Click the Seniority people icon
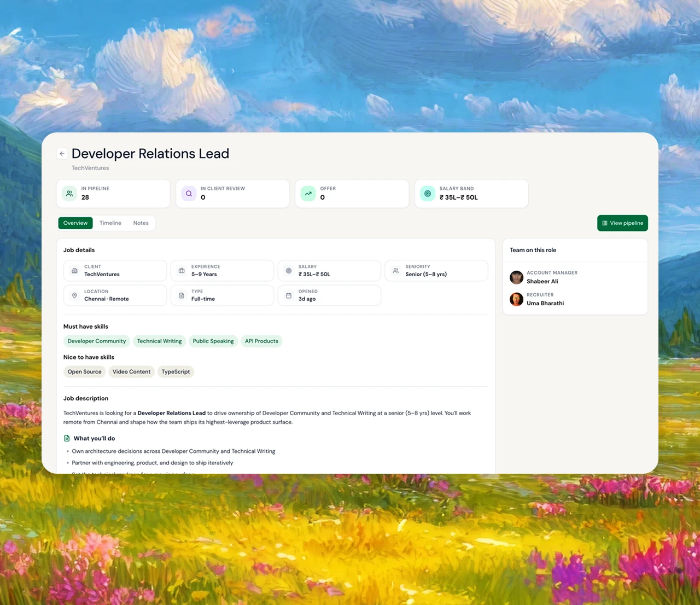The image size is (700, 605). 396,271
